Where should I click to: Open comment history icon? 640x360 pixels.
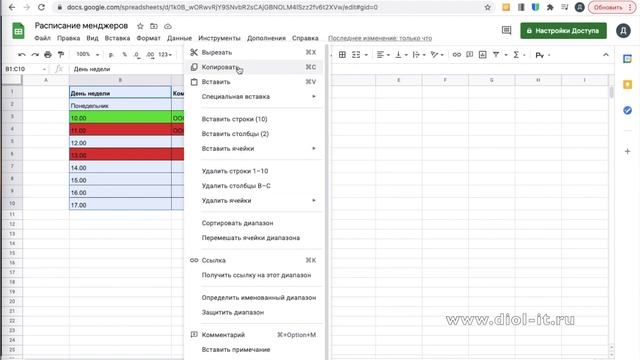pyautogui.click(x=507, y=31)
